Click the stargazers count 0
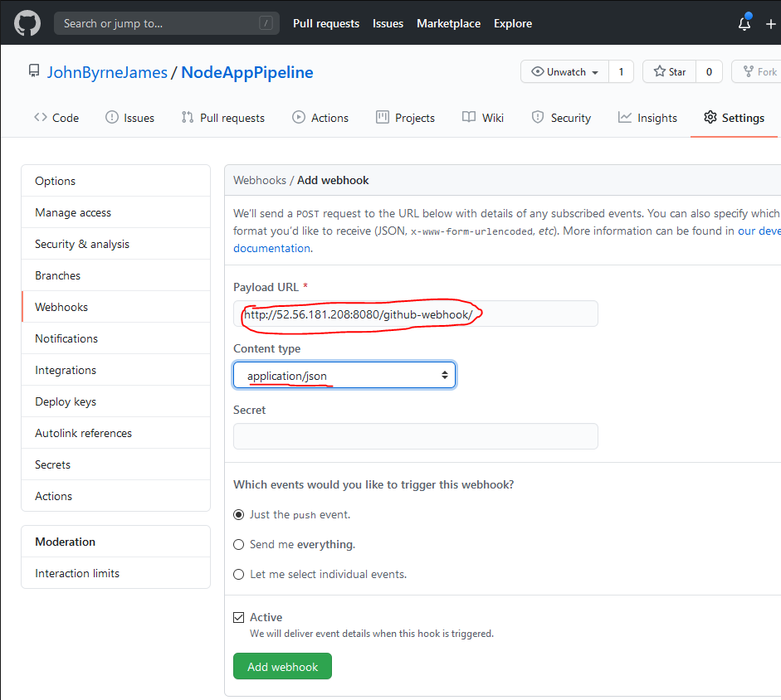The image size is (781, 700). point(709,71)
